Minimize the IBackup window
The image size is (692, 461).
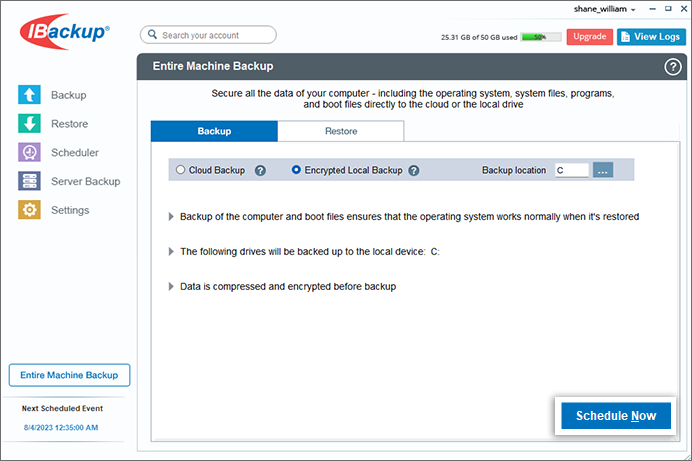coord(652,9)
